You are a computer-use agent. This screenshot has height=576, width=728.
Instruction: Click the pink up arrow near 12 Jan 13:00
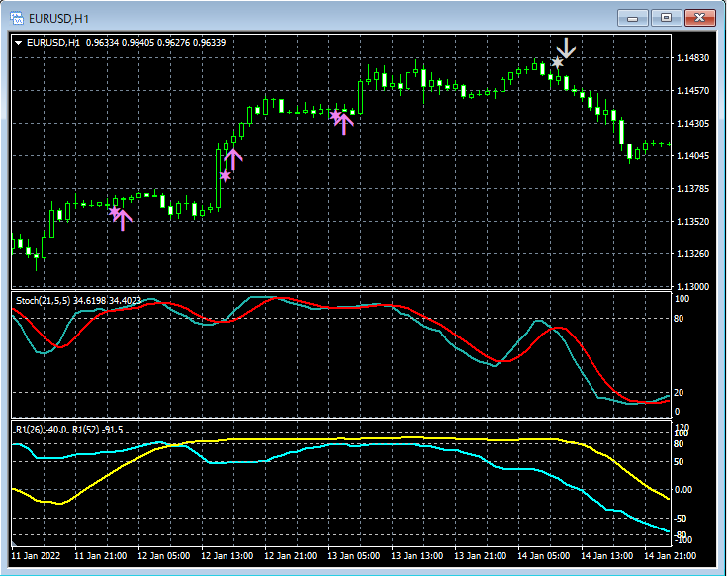click(x=233, y=159)
